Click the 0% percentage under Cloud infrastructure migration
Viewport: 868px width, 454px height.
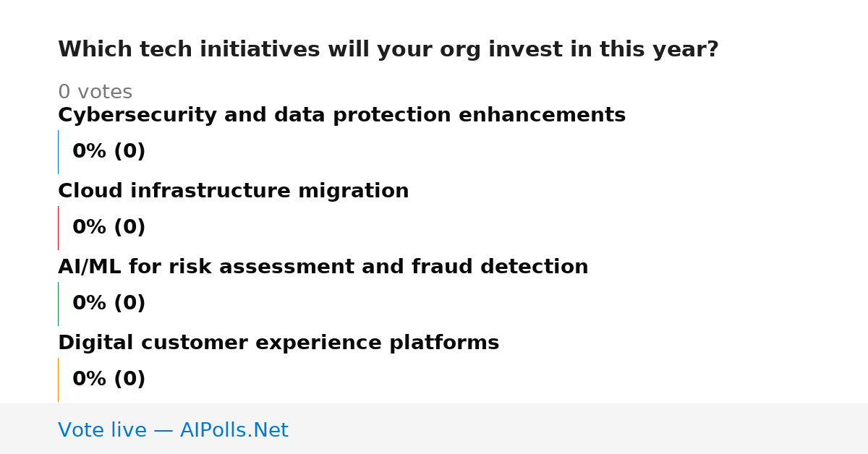(x=90, y=228)
